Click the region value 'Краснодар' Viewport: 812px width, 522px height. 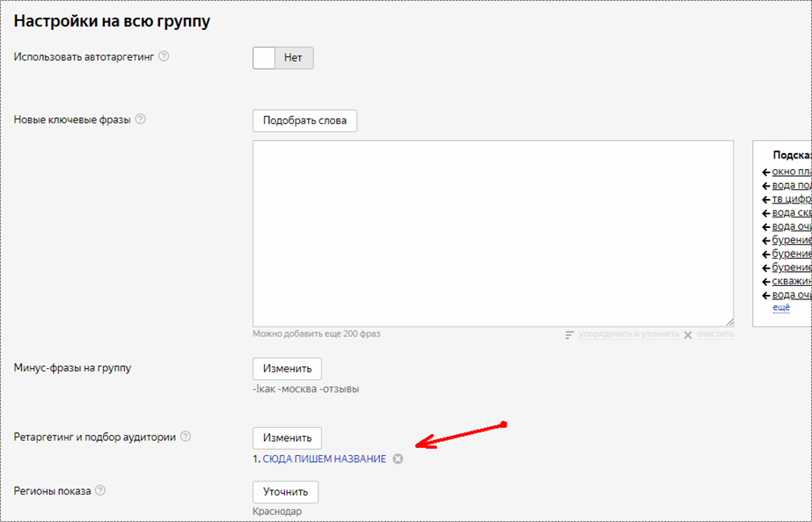[277, 511]
